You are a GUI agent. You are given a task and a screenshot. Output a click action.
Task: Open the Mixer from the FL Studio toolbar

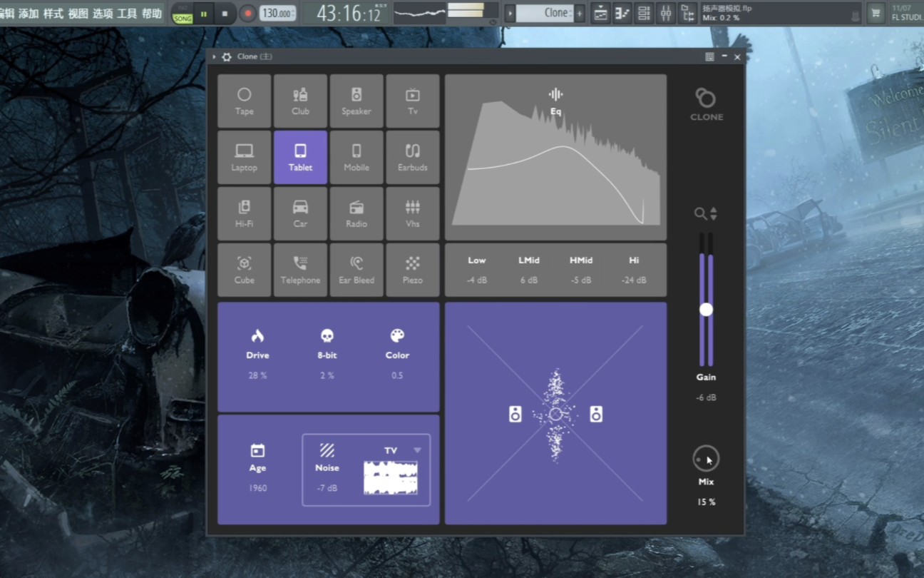tap(666, 12)
